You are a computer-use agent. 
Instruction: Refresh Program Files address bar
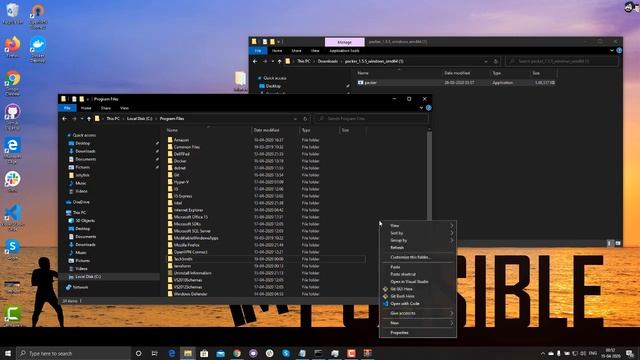pyautogui.click(x=305, y=119)
